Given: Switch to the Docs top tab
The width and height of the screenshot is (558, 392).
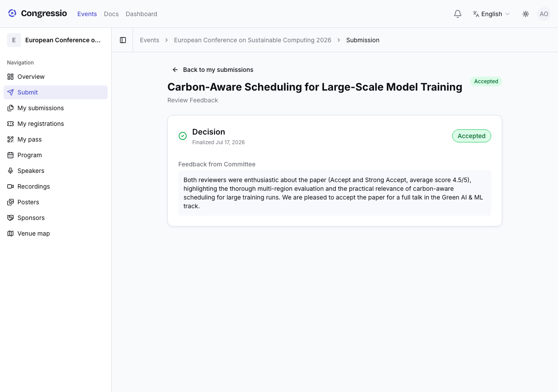Looking at the screenshot, I should click(111, 14).
